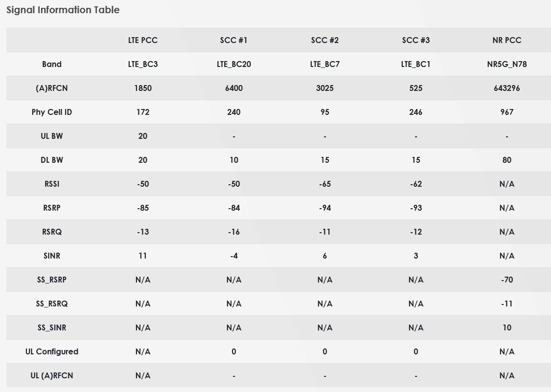Image resolution: width=551 pixels, height=392 pixels.
Task: Click the Signal Information Table heading
Action: point(63,10)
